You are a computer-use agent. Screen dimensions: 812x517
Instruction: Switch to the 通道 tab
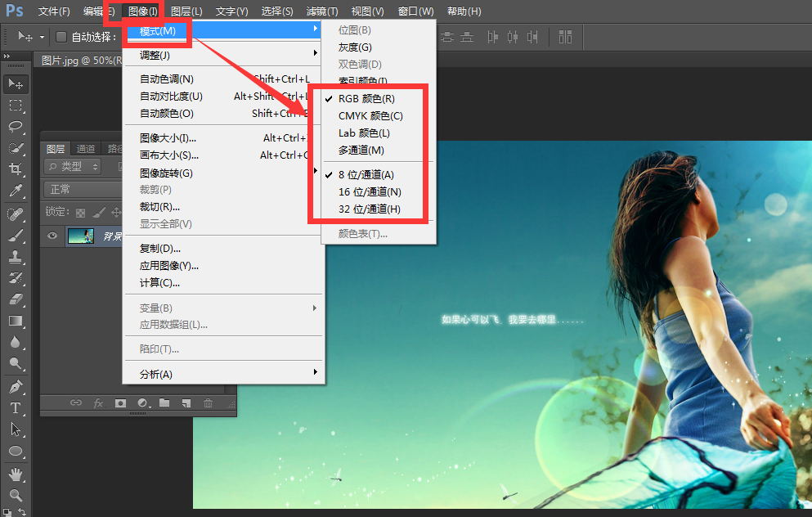[x=85, y=149]
